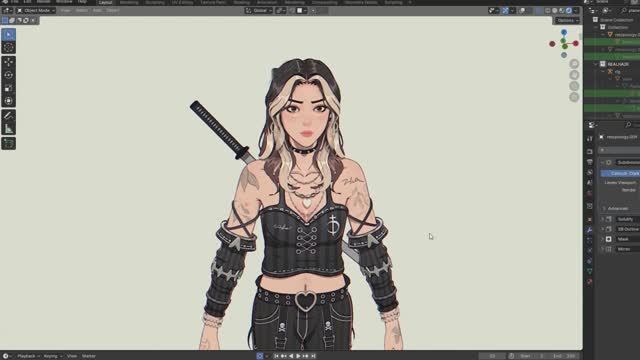Open the Add menu in viewport header
The image size is (640, 360).
(97, 11)
